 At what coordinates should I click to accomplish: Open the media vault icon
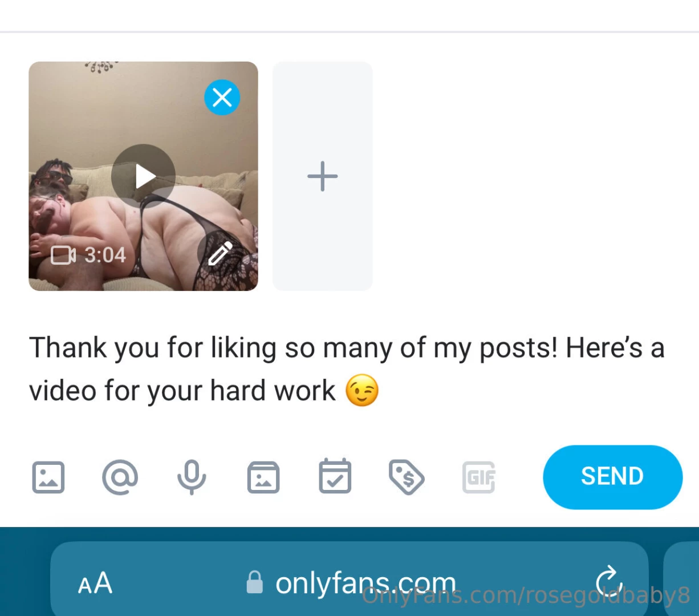[x=263, y=477]
